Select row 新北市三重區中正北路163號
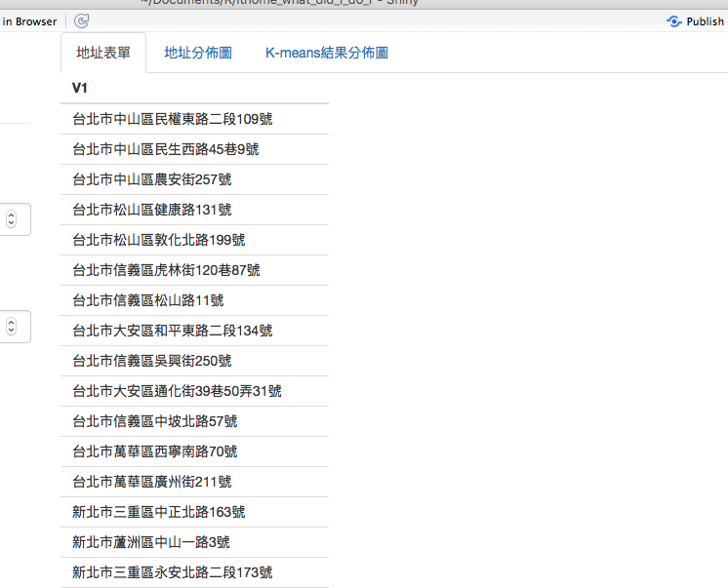 [194, 512]
